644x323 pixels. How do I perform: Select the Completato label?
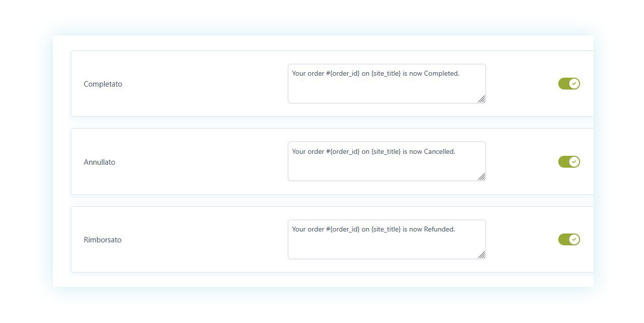pos(103,84)
